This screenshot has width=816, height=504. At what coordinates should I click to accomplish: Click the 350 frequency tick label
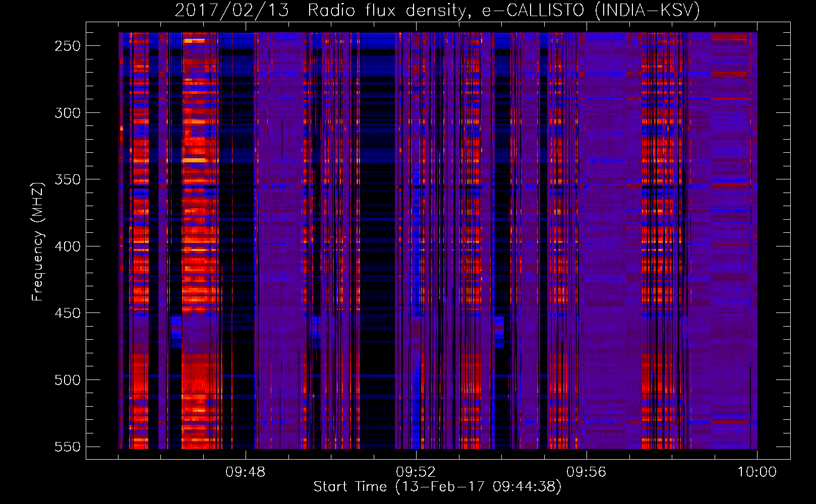point(68,179)
